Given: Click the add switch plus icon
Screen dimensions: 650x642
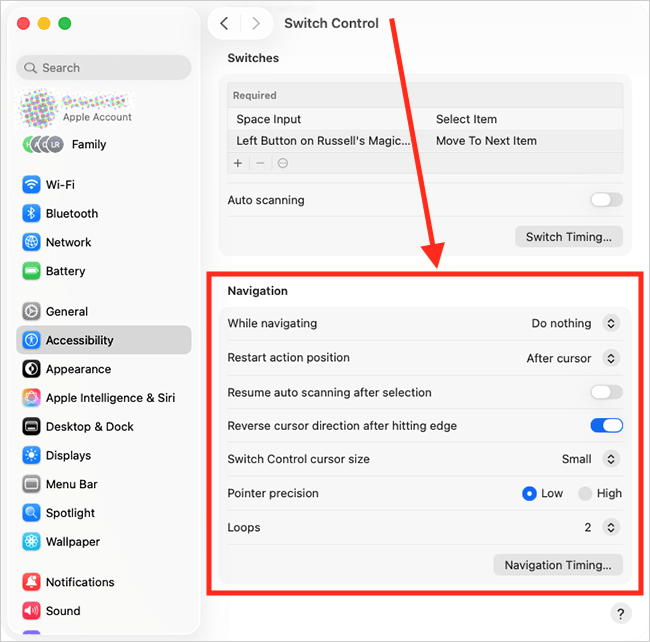Looking at the screenshot, I should coord(238,163).
